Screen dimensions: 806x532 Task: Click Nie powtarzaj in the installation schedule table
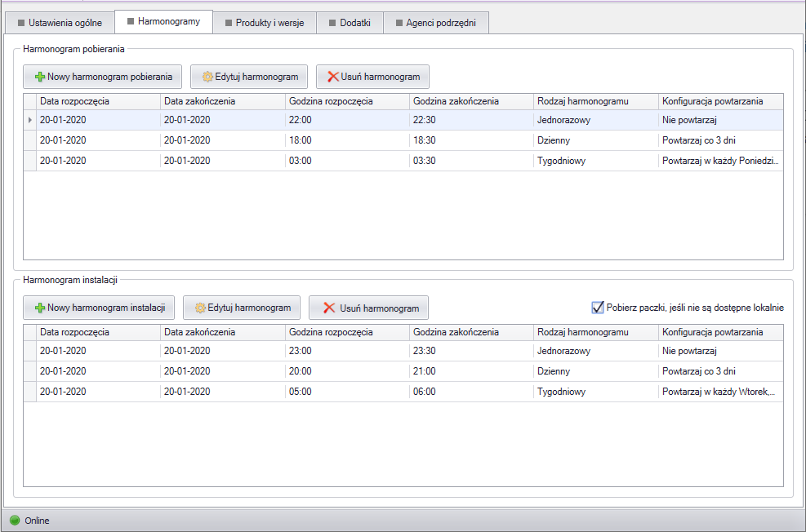coord(721,351)
